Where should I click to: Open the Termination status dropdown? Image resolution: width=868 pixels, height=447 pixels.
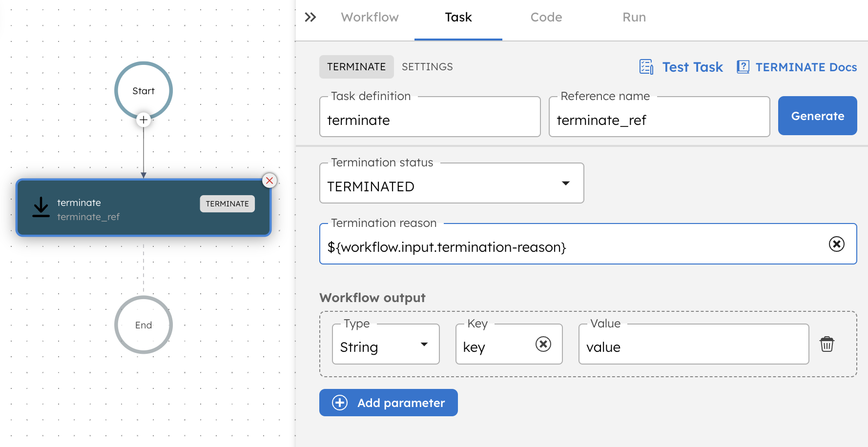(452, 183)
